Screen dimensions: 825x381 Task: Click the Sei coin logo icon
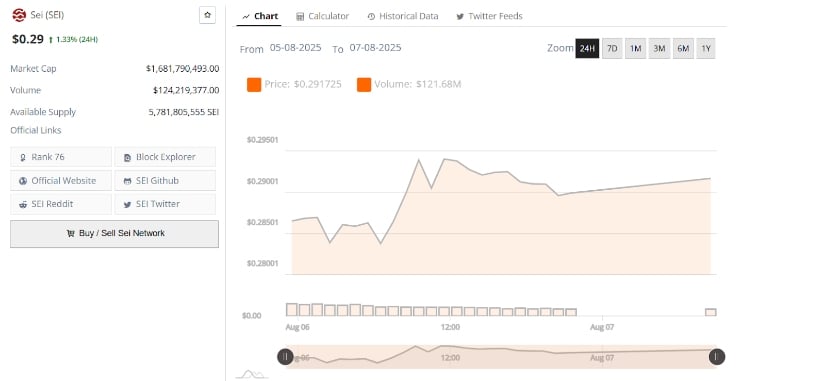tap(19, 15)
